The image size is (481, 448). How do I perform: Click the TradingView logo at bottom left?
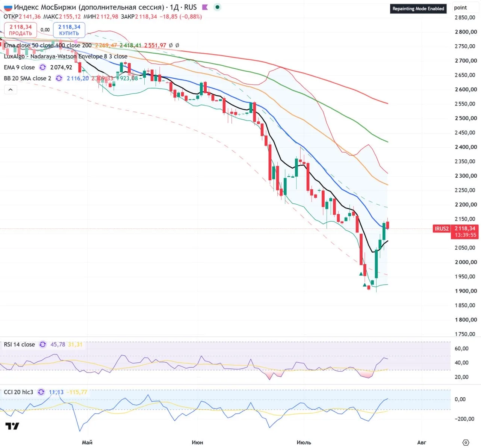coord(12,426)
